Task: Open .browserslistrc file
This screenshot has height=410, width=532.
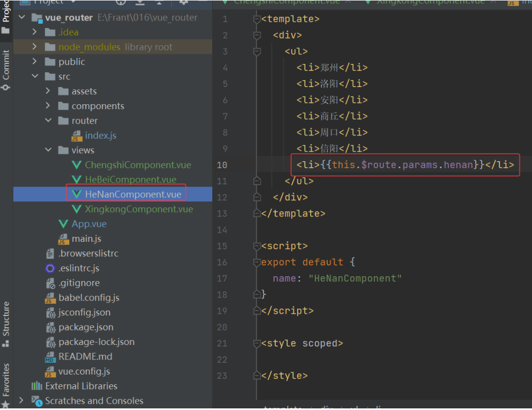Action: click(x=88, y=253)
